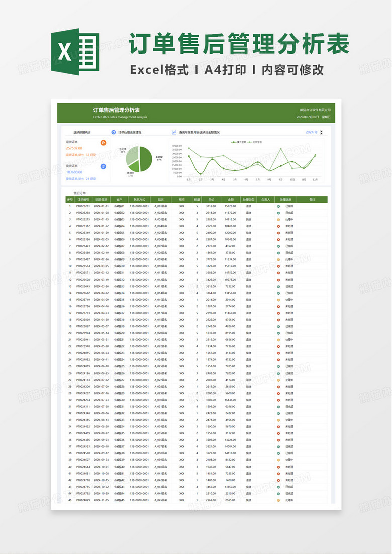The width and height of the screenshot is (392, 554).
Task: Click red 未处理 status icon for PT0023312
Action: [x=278, y=226]
